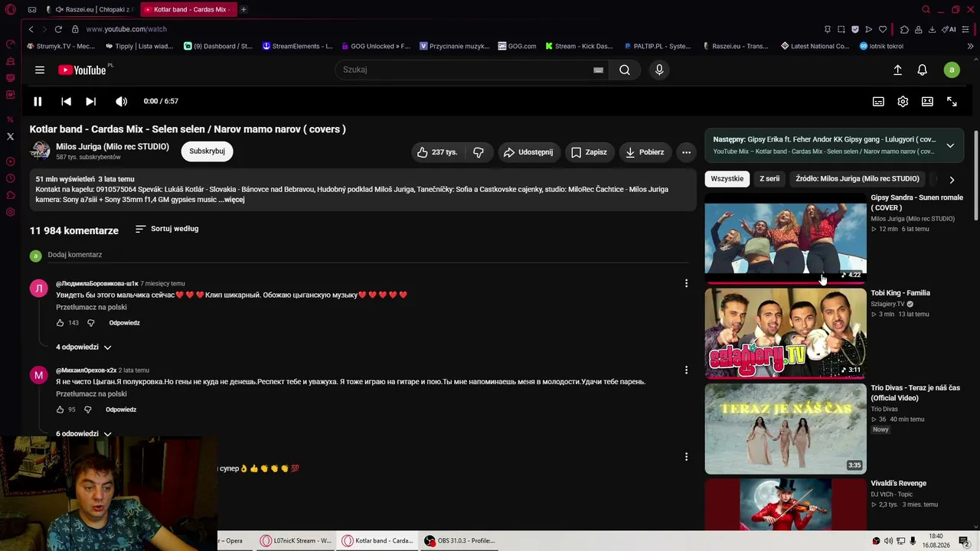The height and width of the screenshot is (551, 980).
Task: Select the Wszystkie filter chip
Action: coord(727,179)
